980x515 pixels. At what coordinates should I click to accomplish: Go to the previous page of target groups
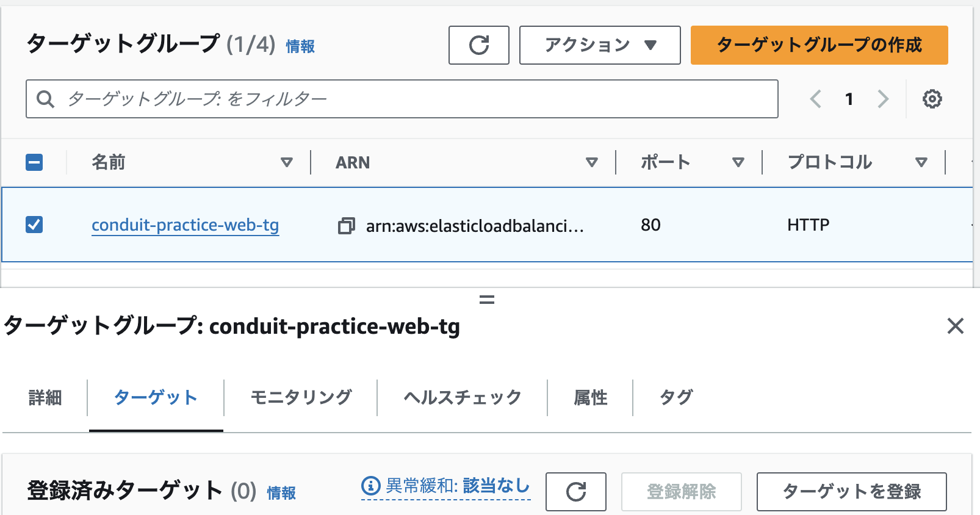click(816, 98)
